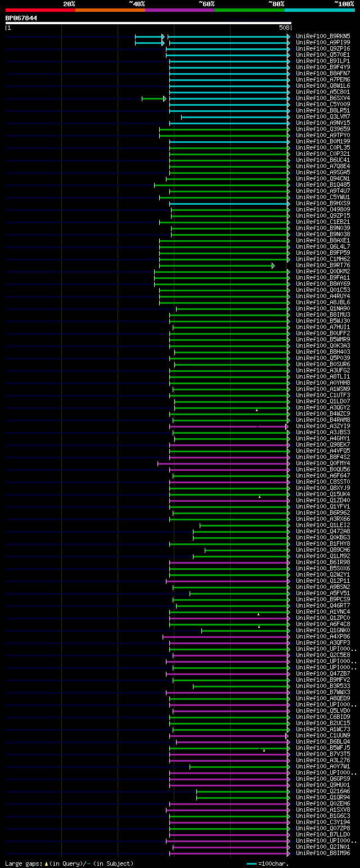Select label UniRef100_Q1NA90

323,308
